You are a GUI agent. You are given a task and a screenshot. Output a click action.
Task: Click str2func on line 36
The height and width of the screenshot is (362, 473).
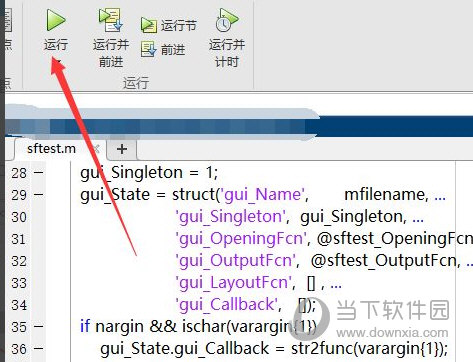[x=322, y=348]
